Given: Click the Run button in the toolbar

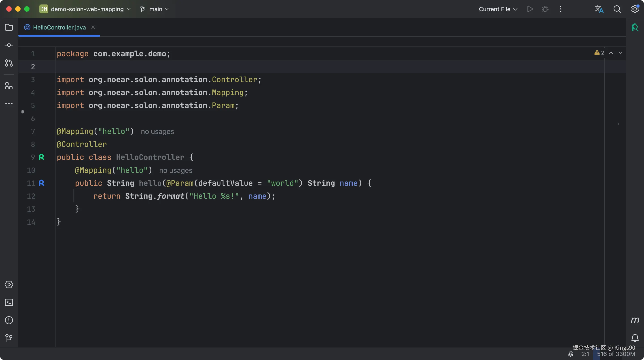Looking at the screenshot, I should click(x=530, y=9).
